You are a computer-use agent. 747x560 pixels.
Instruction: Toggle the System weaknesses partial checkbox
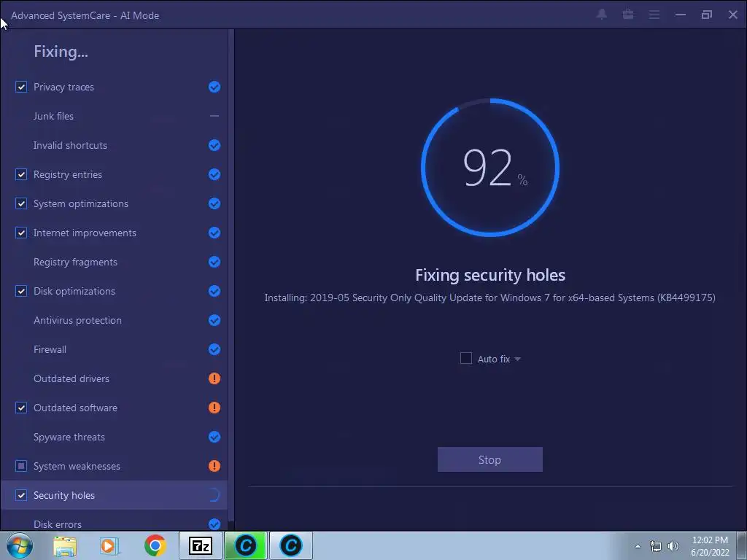point(21,466)
